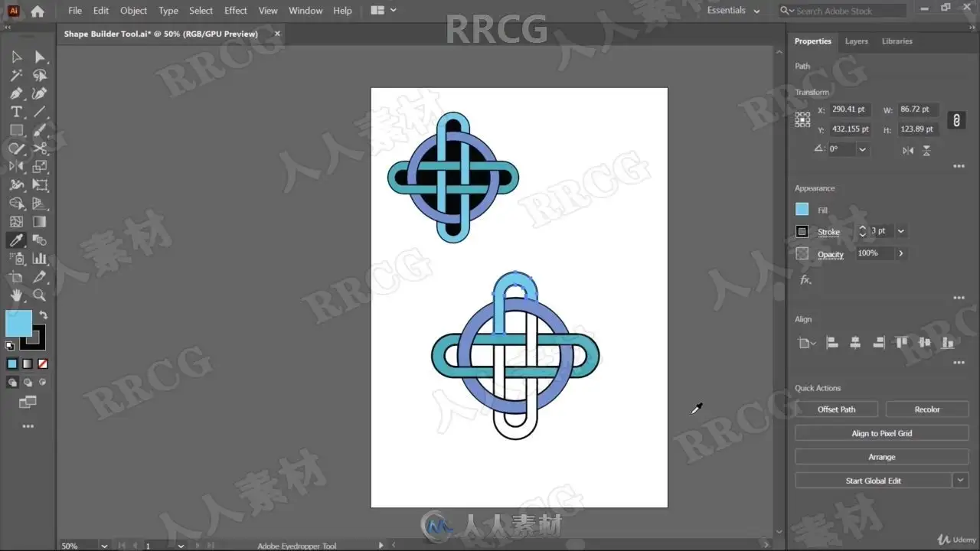Show more Transform options
Image resolution: width=980 pixels, height=551 pixels.
coord(959,166)
